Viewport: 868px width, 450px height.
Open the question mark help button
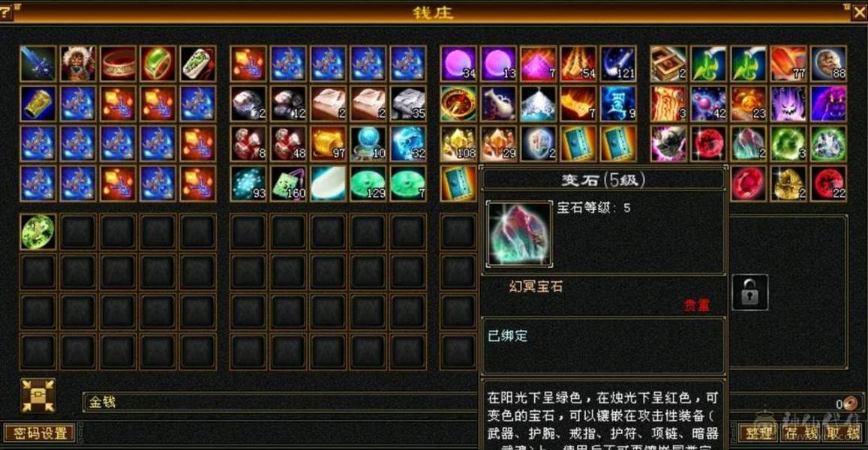[x=5, y=11]
